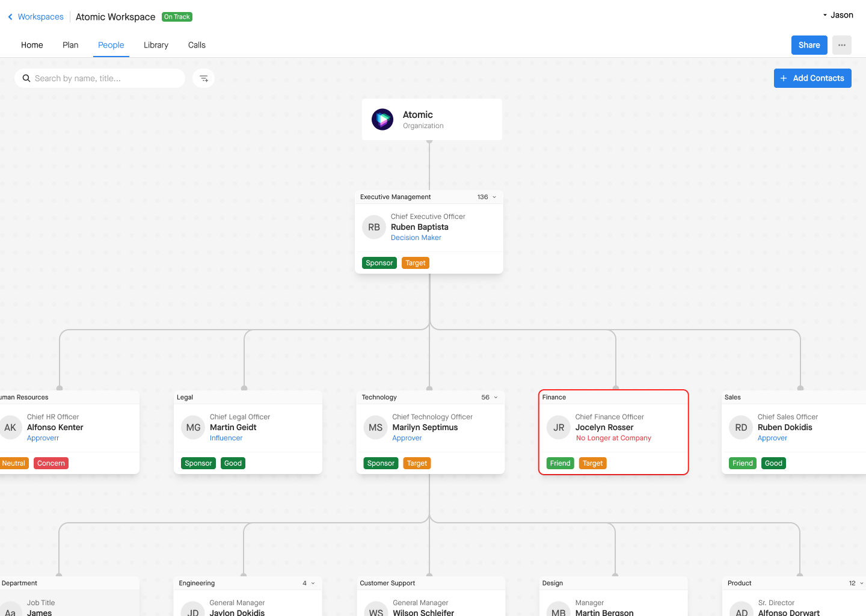Open the Calls tab
The image size is (866, 616).
[x=196, y=45]
